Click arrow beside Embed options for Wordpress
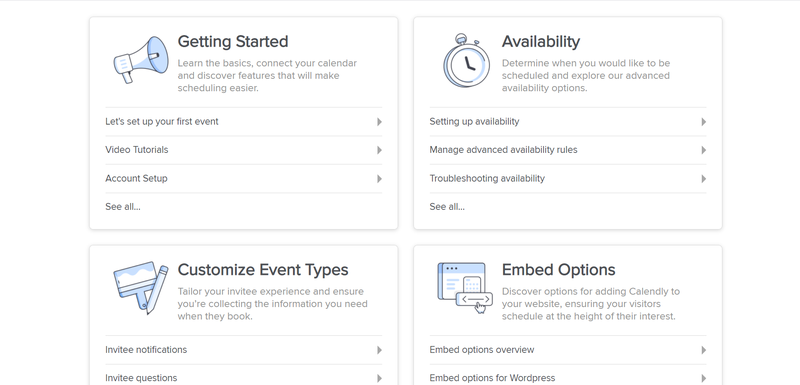 point(704,378)
